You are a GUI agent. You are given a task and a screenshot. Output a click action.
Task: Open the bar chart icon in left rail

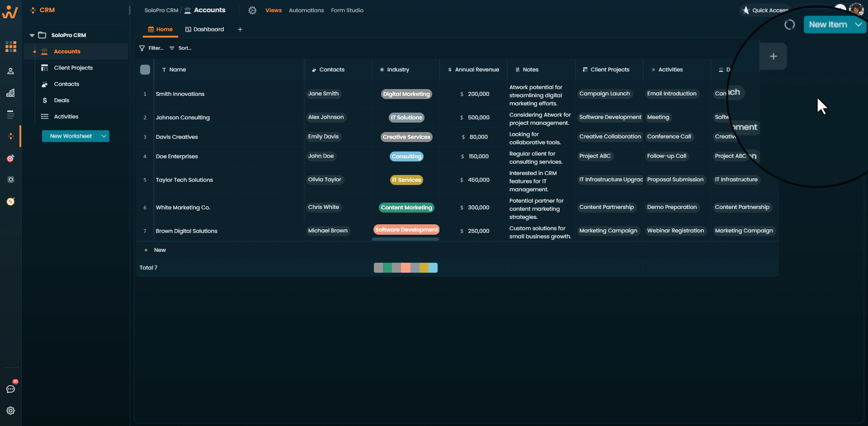11,93
